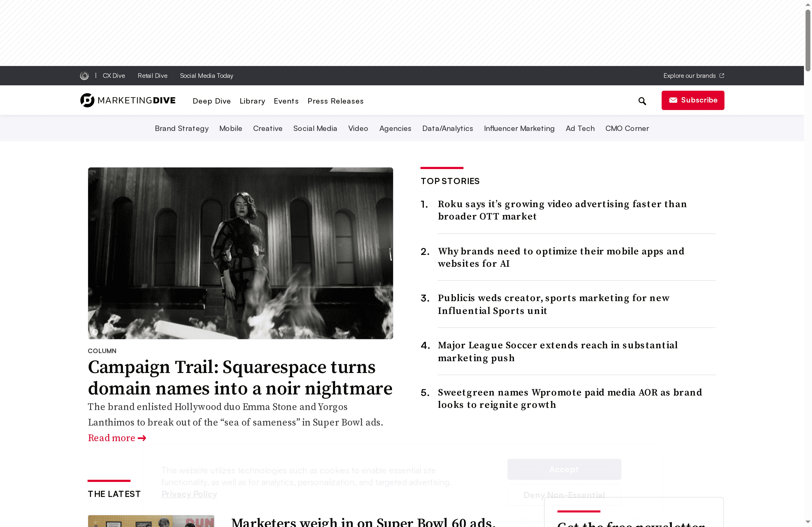The height and width of the screenshot is (527, 812).
Task: Click the Industry Dive logo icon
Action: (x=84, y=76)
